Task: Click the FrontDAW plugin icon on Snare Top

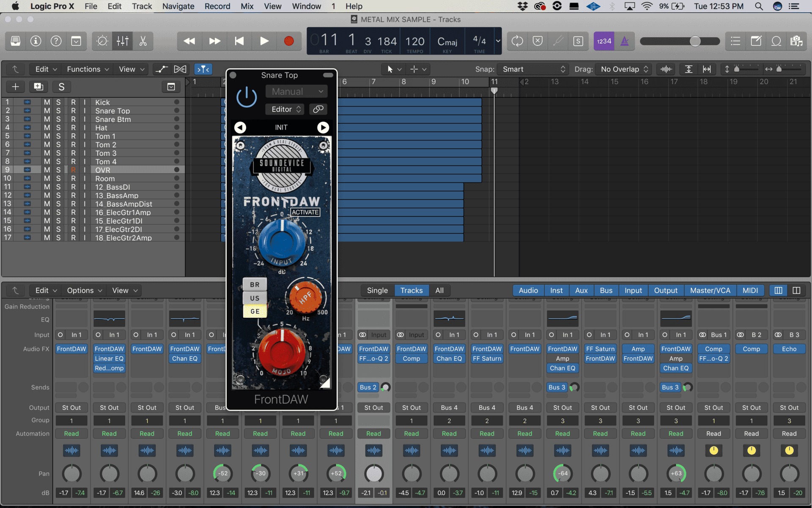Action: click(108, 348)
